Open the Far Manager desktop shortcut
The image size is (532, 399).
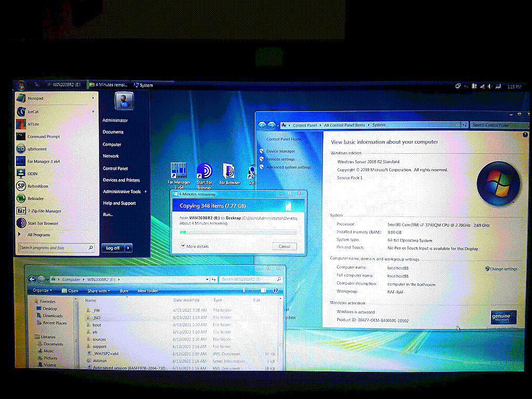coord(179,176)
